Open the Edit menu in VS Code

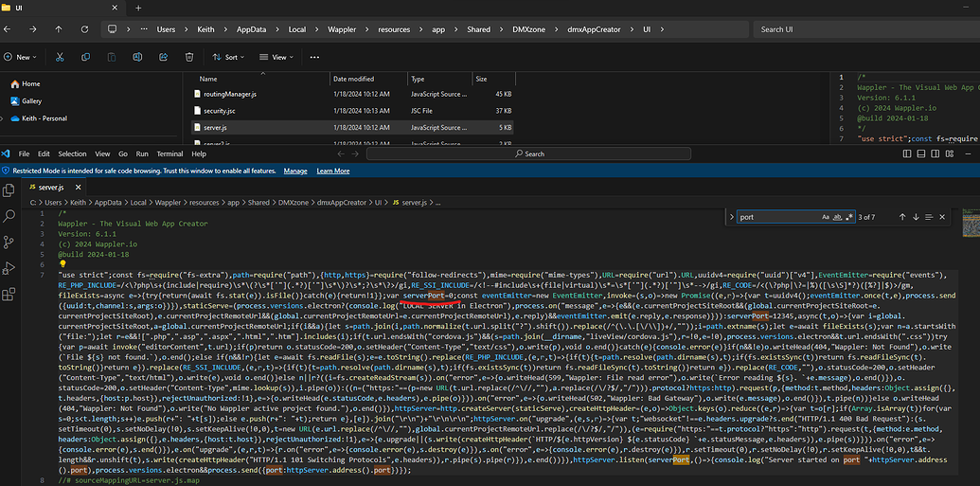click(44, 153)
